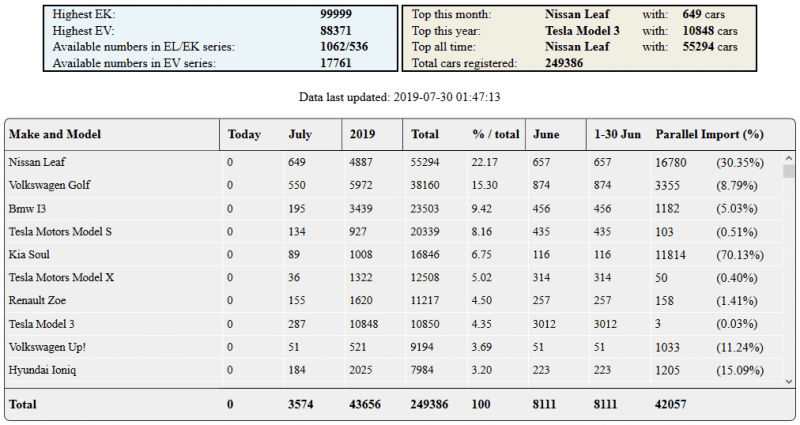Select the 'July' column header

point(300,135)
